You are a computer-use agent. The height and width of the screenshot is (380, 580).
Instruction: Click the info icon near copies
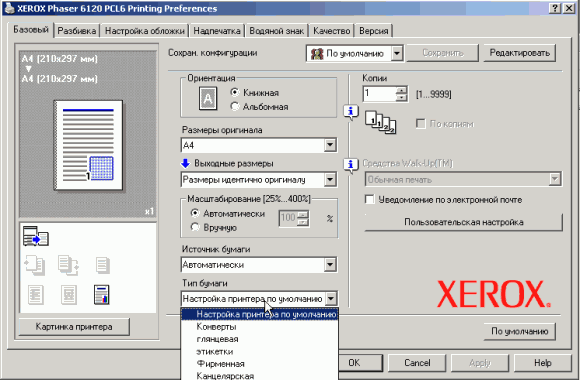[x=350, y=111]
